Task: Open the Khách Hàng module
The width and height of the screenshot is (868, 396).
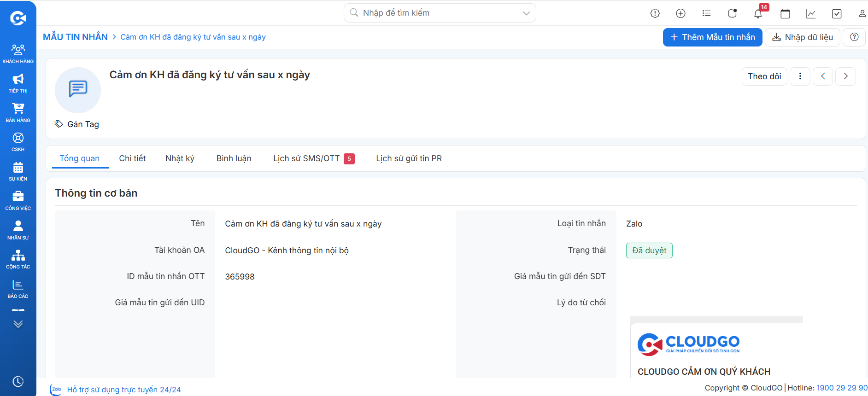Action: (x=18, y=53)
